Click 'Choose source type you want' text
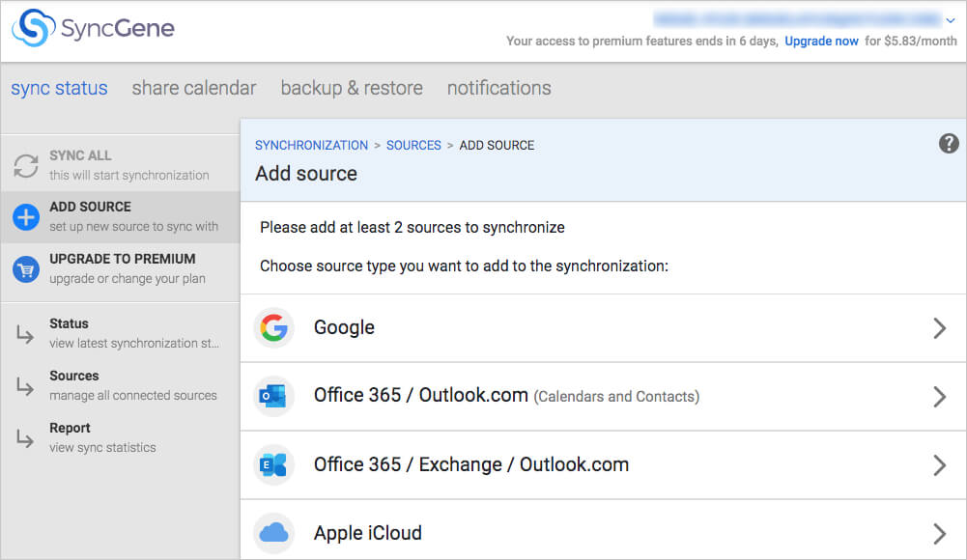This screenshot has width=967, height=560. 464,266
